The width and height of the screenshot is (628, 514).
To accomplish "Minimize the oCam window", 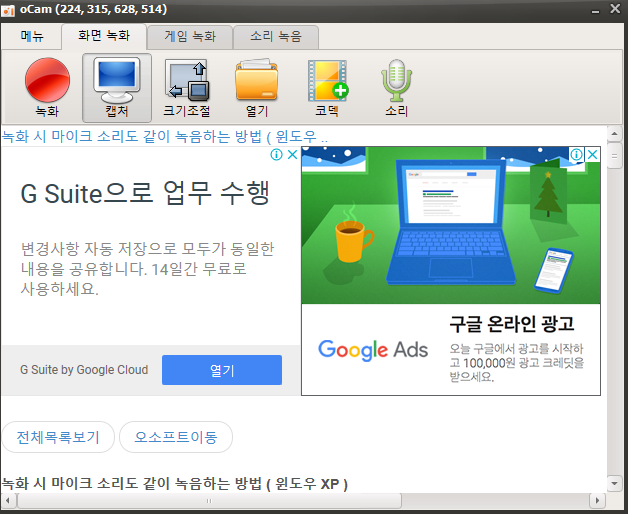I will click(596, 10).
